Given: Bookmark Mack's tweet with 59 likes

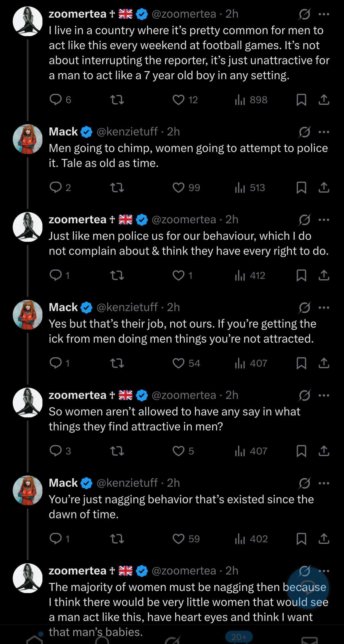Looking at the screenshot, I should pyautogui.click(x=301, y=539).
